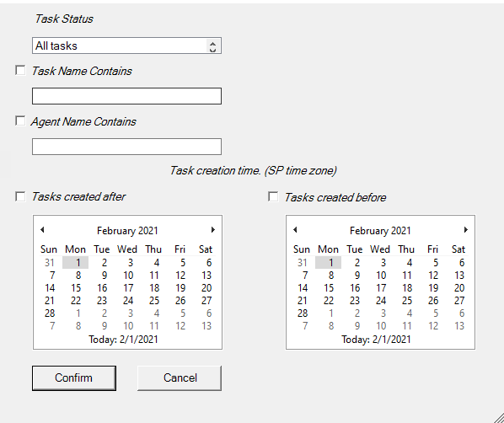
Task: Select February 17 in created-before calendar
Action: tap(381, 287)
